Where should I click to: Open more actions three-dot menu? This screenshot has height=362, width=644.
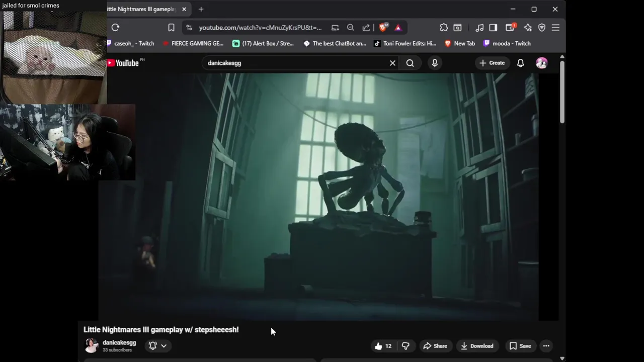[546, 346]
